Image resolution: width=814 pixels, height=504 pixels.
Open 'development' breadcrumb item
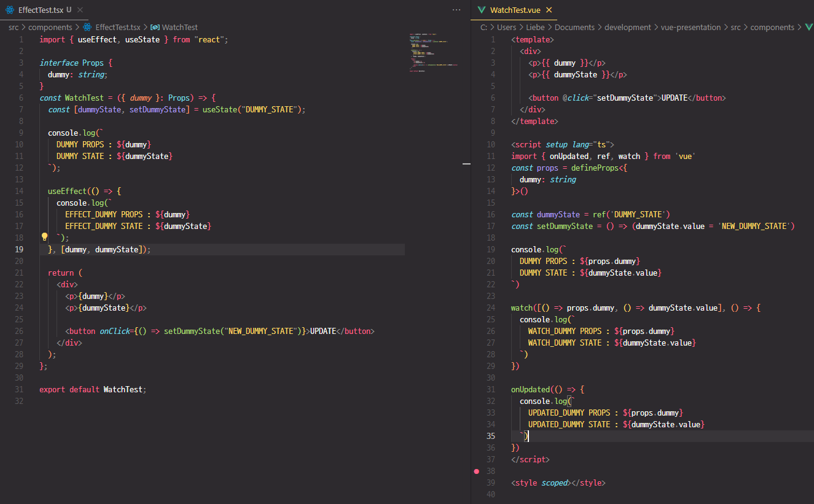[628, 27]
